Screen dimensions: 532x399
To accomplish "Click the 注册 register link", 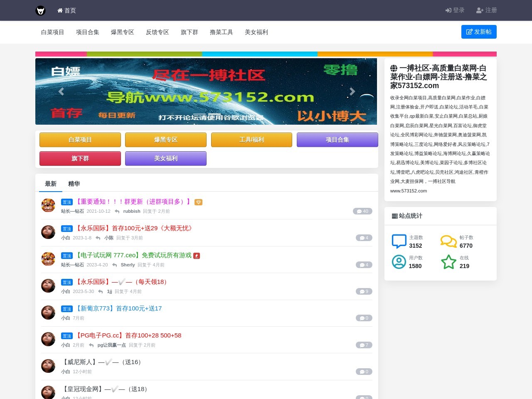I will click(x=487, y=10).
